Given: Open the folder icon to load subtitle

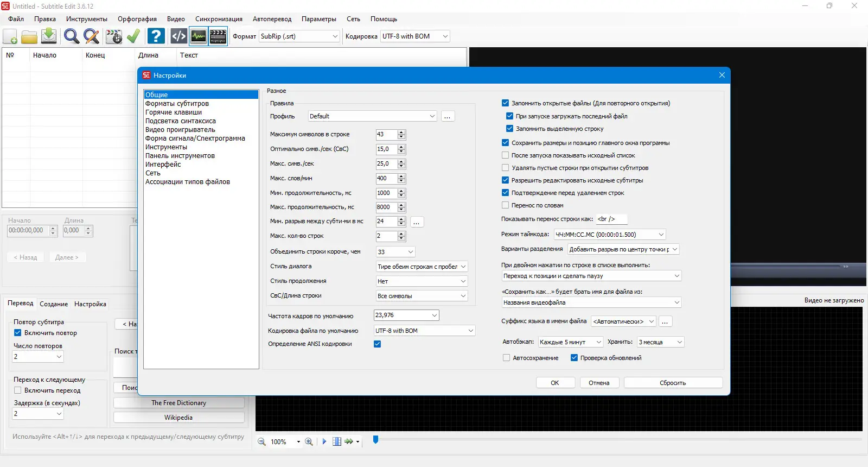Looking at the screenshot, I should point(29,36).
